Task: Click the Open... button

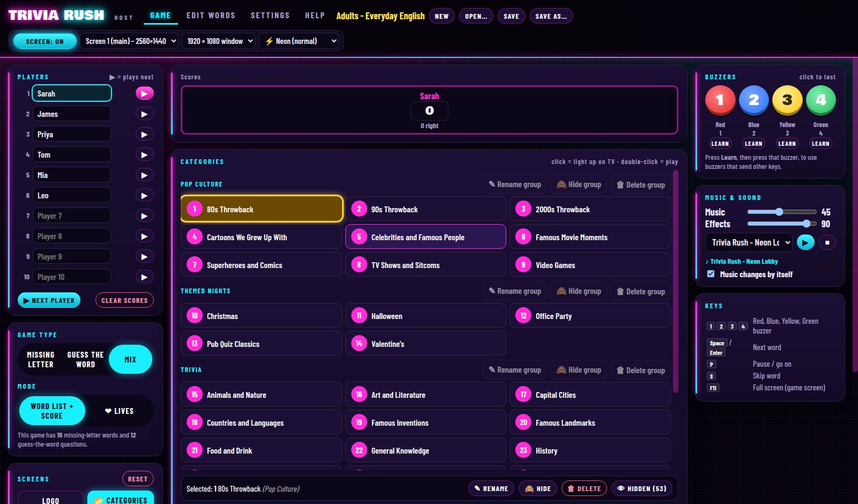Action: pos(476,16)
